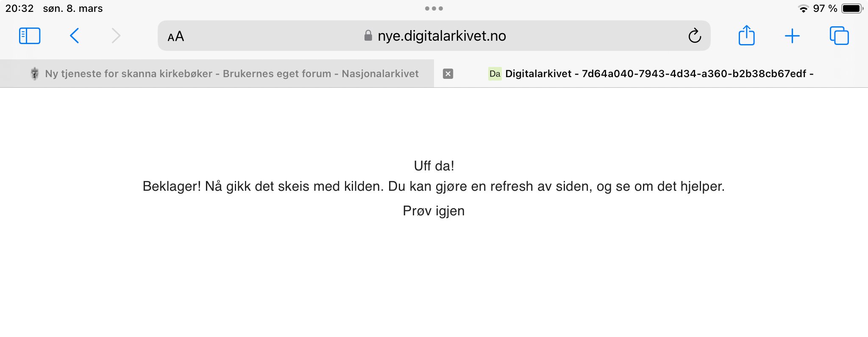Select the Digitalarkivet tab
Screen dimensions: 868x337
659,74
